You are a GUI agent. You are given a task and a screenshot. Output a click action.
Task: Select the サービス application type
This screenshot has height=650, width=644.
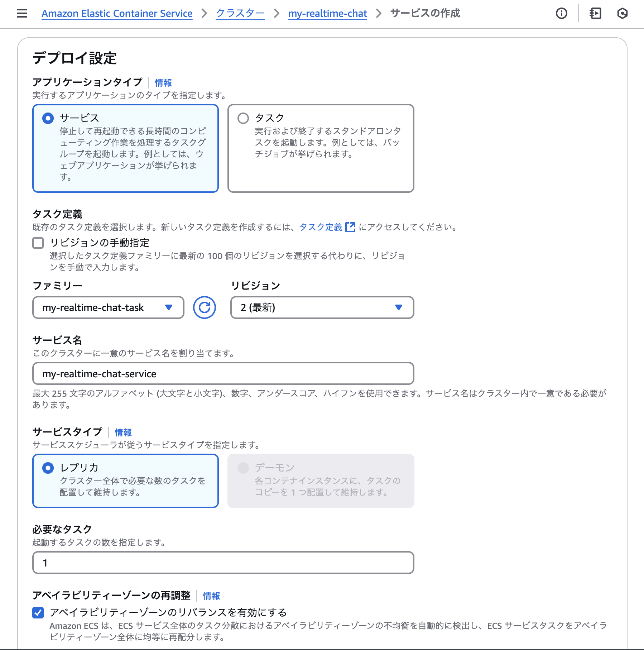click(126, 148)
